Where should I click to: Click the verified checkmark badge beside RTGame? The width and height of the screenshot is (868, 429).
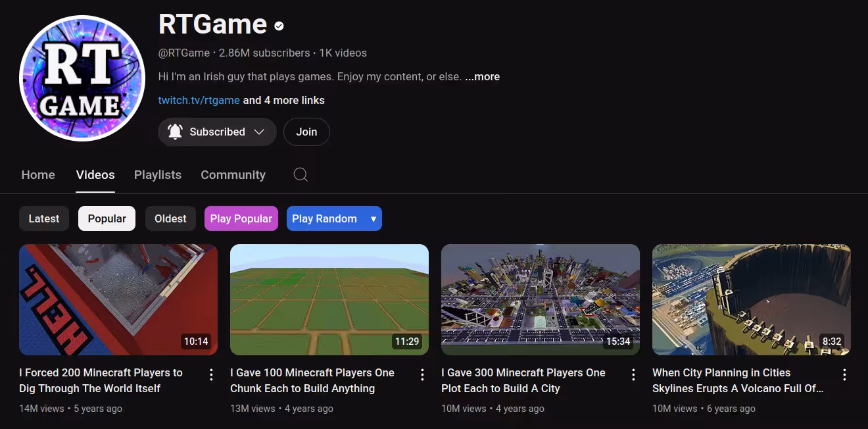279,26
